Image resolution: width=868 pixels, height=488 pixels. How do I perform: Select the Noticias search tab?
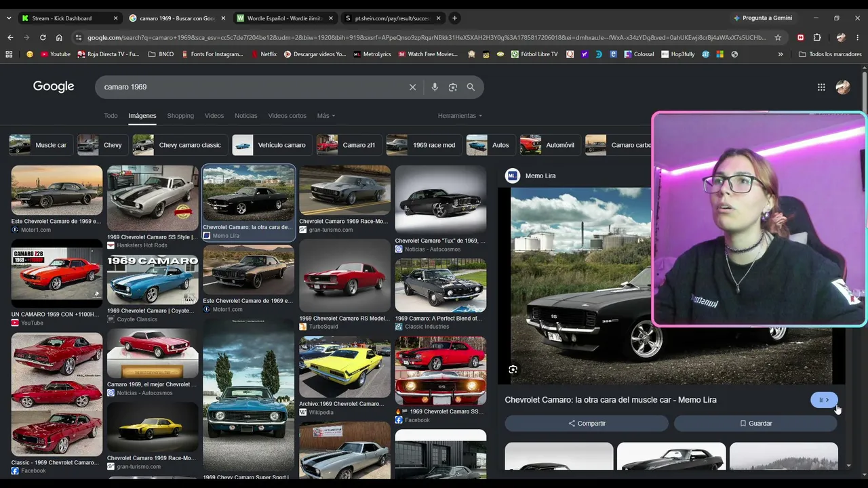tap(245, 116)
